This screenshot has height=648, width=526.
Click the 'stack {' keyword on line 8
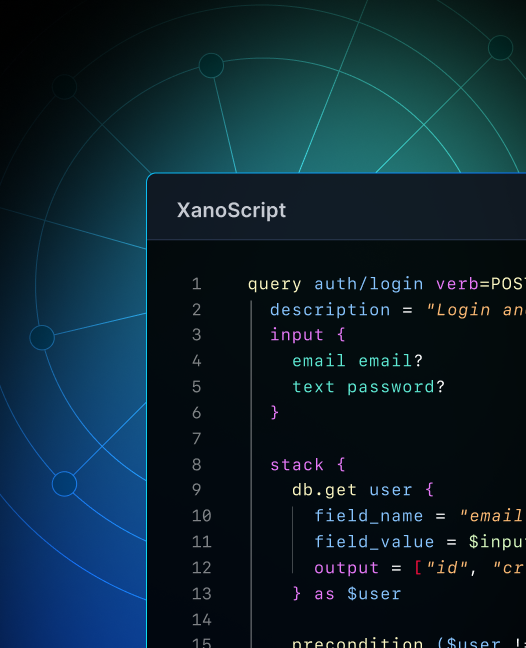[307, 465]
